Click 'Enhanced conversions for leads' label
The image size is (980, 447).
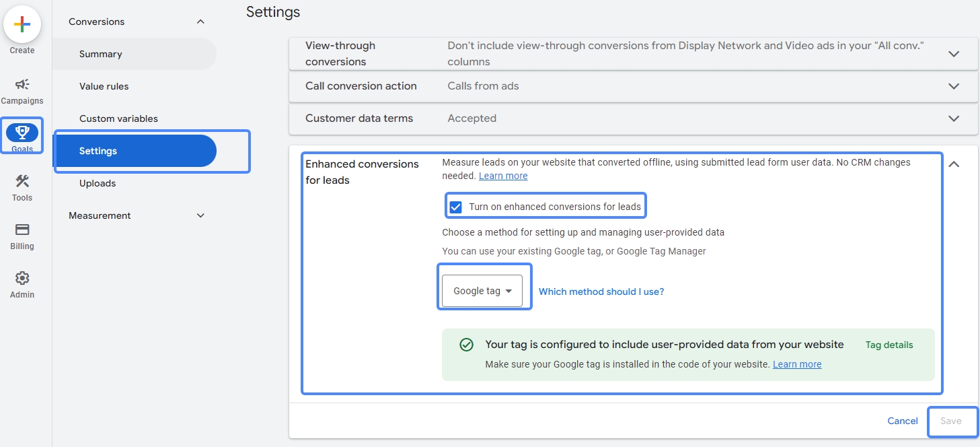tap(362, 172)
